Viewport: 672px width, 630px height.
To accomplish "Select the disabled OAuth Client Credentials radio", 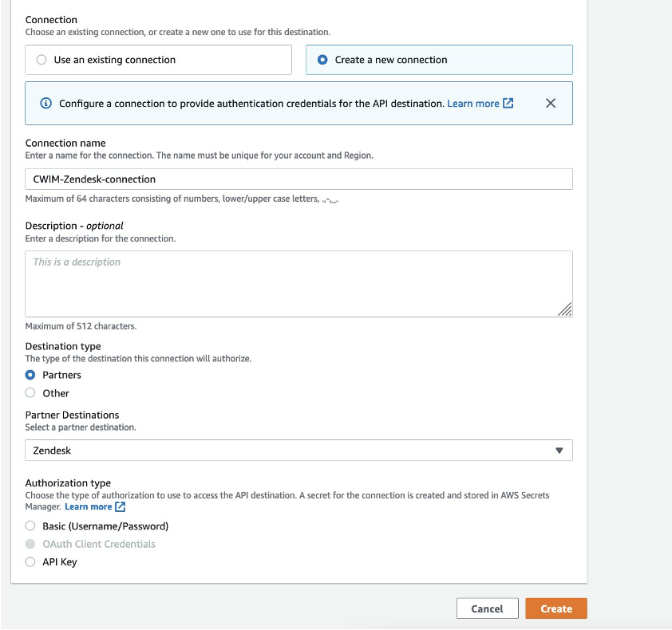I will [30, 544].
